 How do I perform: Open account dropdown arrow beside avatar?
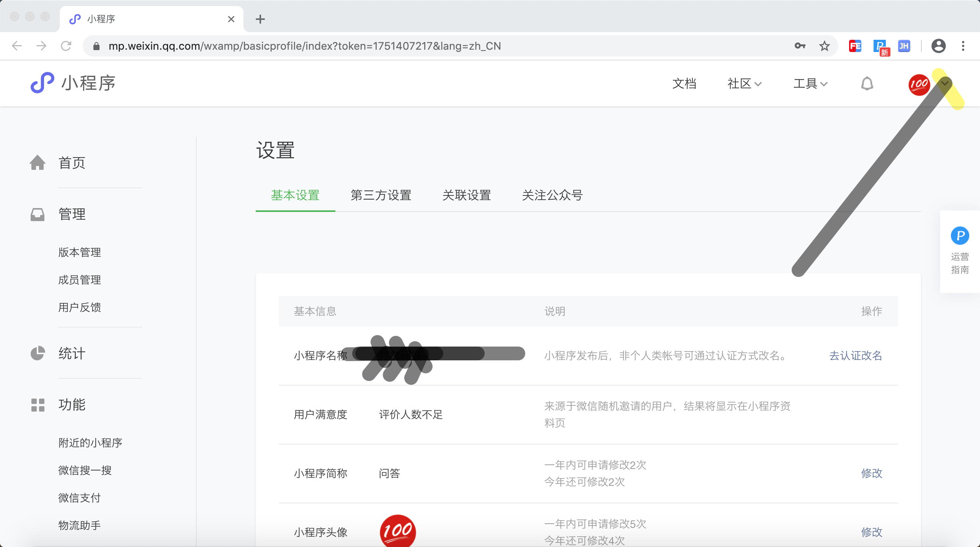pos(945,83)
